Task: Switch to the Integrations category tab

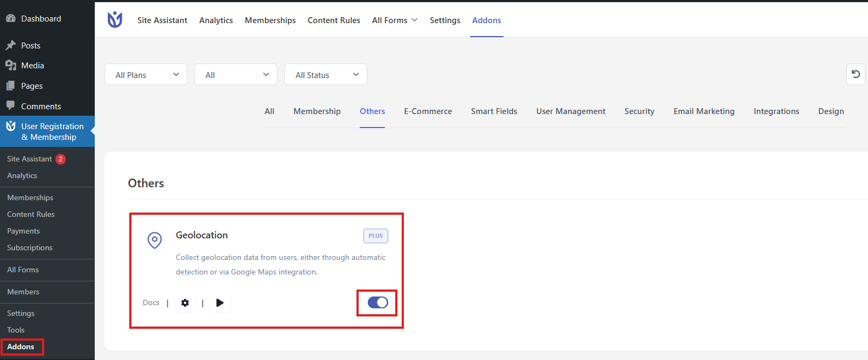Action: point(776,111)
